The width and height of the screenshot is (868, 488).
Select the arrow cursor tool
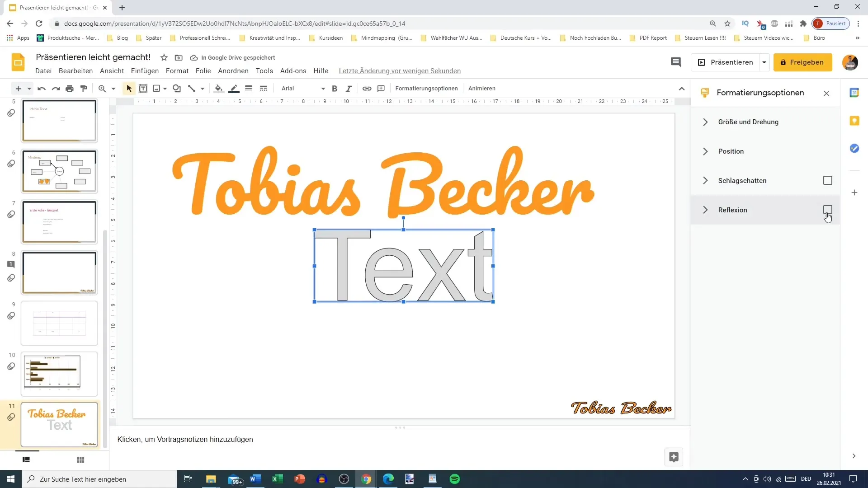point(129,89)
